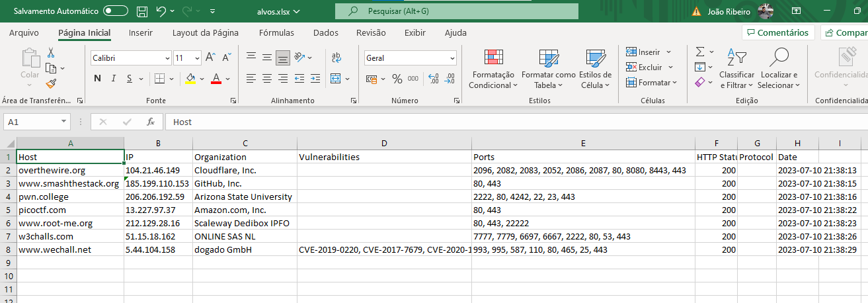Align text right

pos(283,79)
